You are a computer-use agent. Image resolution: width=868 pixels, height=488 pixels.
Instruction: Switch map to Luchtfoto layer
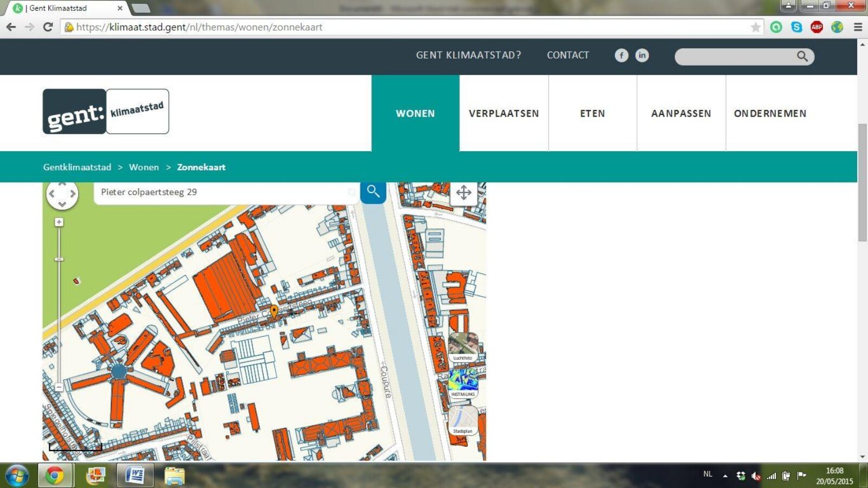click(x=463, y=347)
